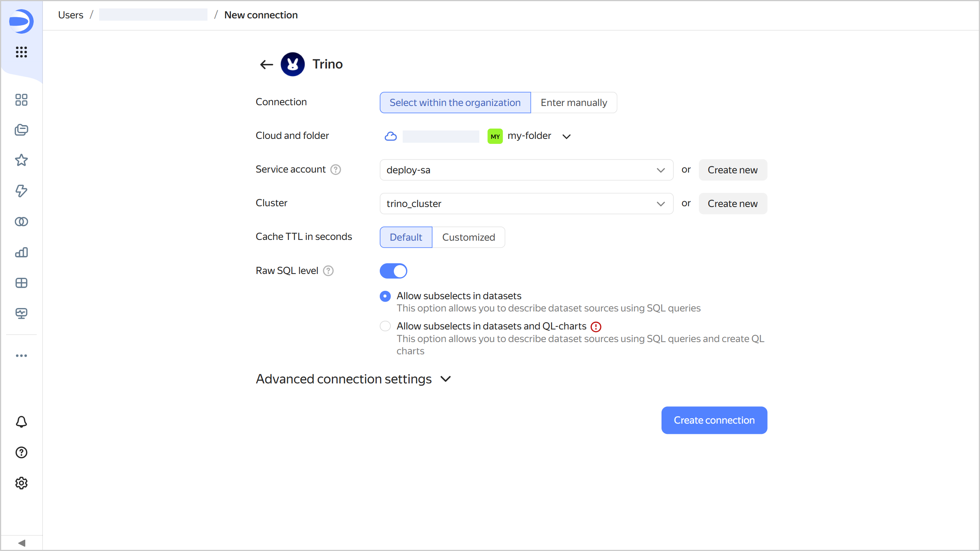Screen dimensions: 980x551
Task: Open the Service account deploy-sa dropdown
Action: 526,170
